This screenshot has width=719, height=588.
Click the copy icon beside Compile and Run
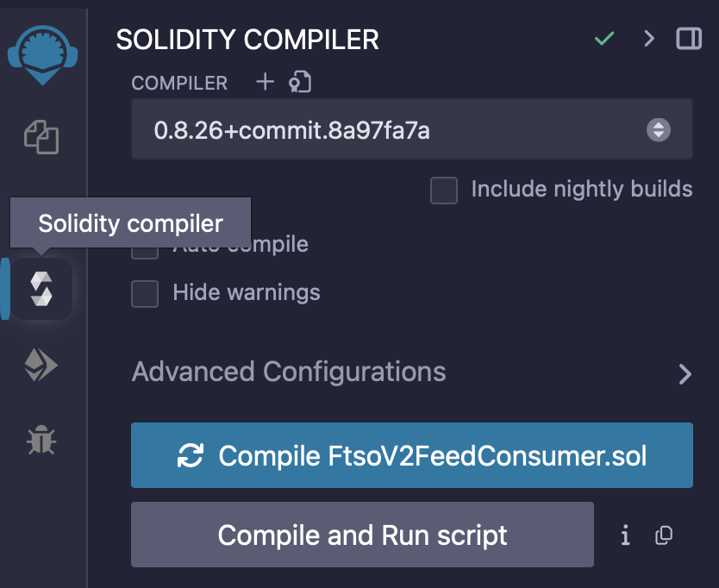(x=663, y=535)
